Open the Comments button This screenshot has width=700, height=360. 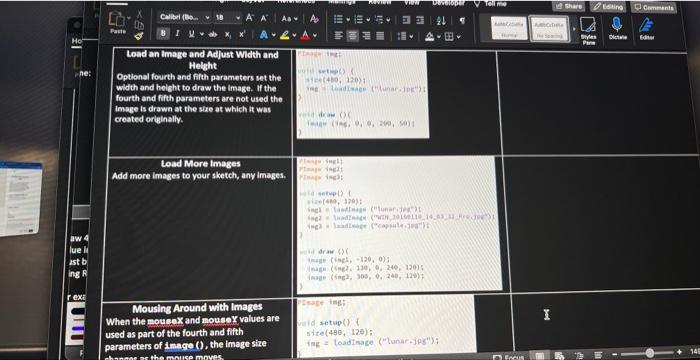click(x=653, y=7)
